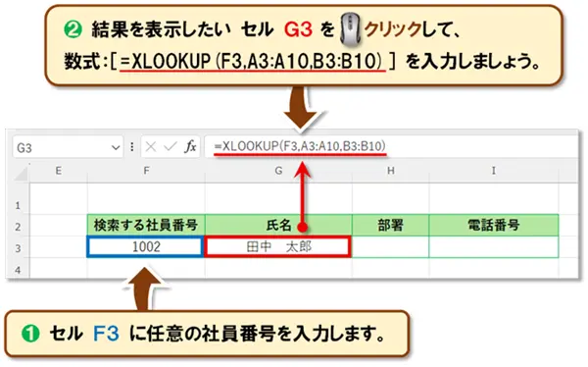Select column E header
This screenshot has width=588, height=367.
coord(59,171)
